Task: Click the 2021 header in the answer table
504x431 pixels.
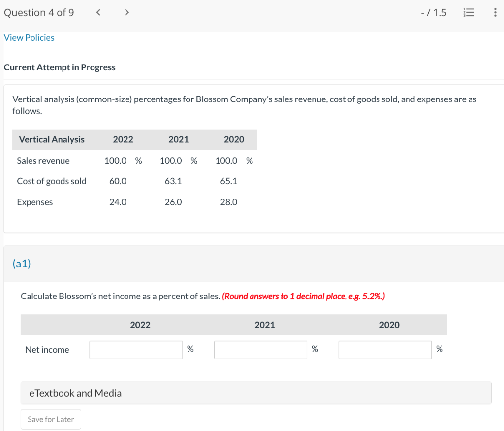Action: pyautogui.click(x=264, y=325)
